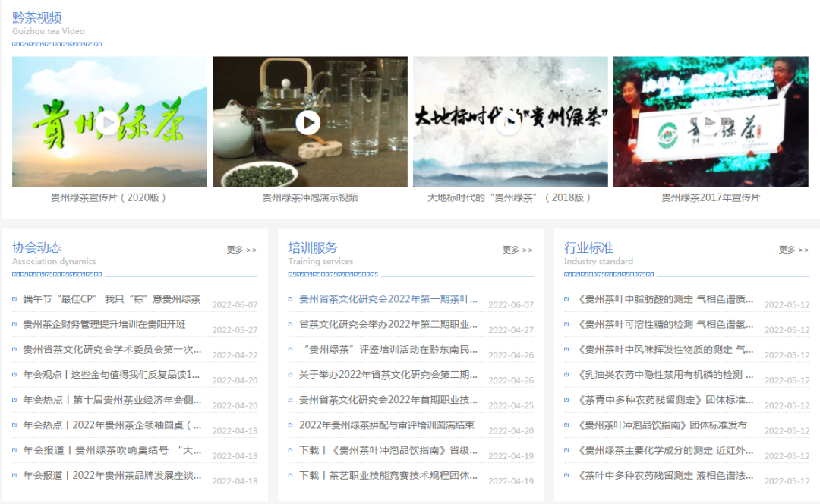Open 2022年贵州绿茶拼配与审评培训圆满结束 article

[x=387, y=424]
